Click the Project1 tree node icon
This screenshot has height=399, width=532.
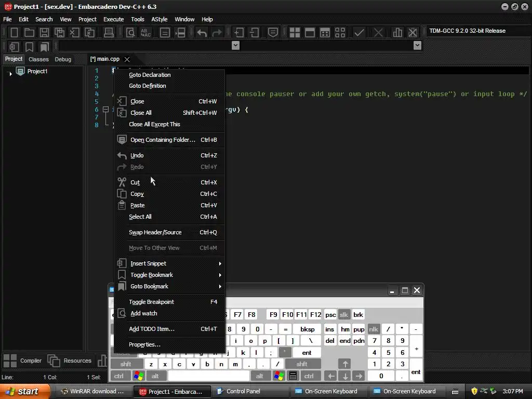[20, 71]
